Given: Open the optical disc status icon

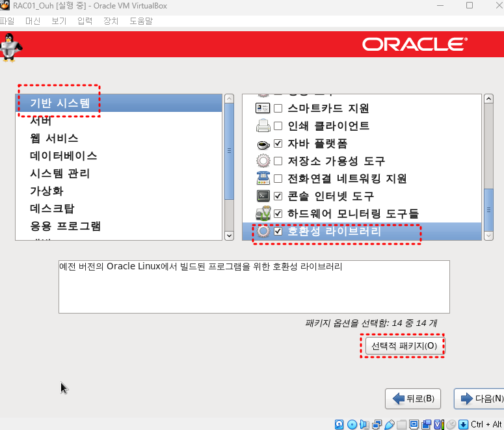Looking at the screenshot, I should [352, 425].
